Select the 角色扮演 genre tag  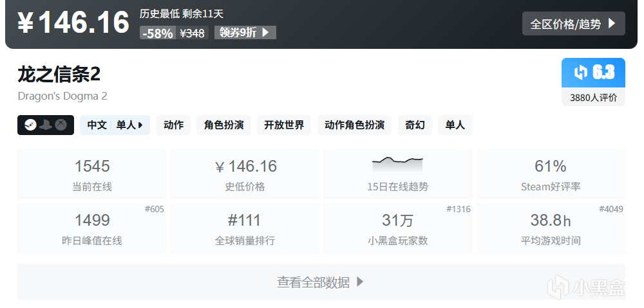(224, 125)
